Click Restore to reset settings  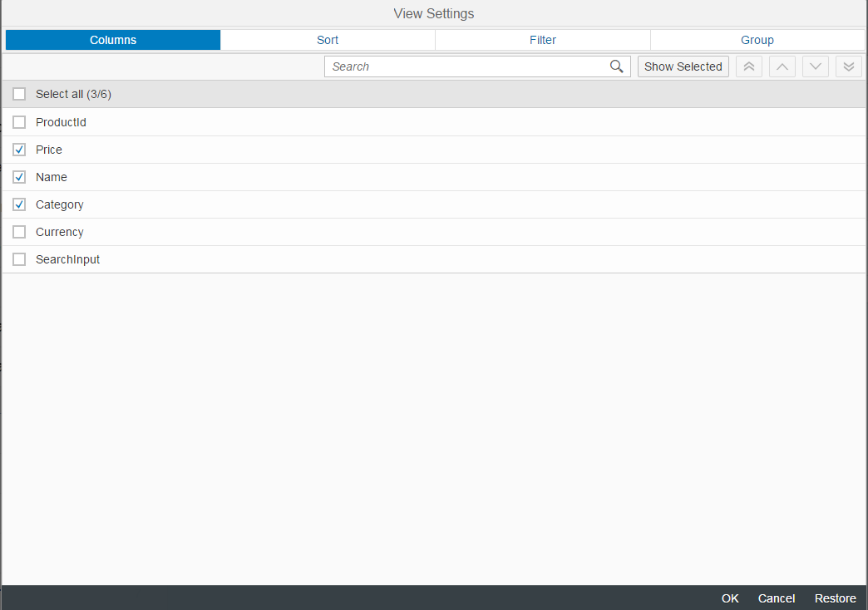point(835,598)
